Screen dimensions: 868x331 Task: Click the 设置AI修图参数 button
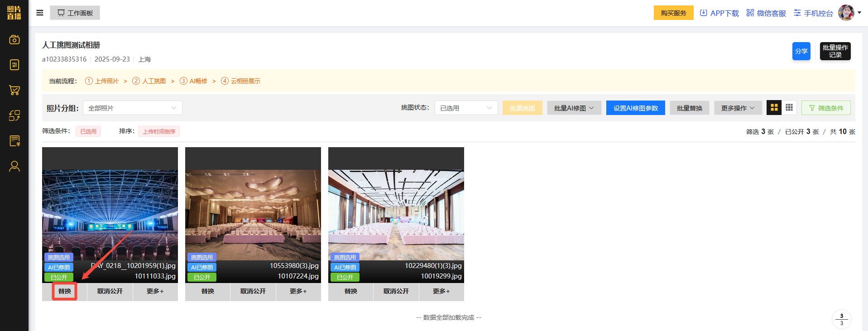[635, 108]
